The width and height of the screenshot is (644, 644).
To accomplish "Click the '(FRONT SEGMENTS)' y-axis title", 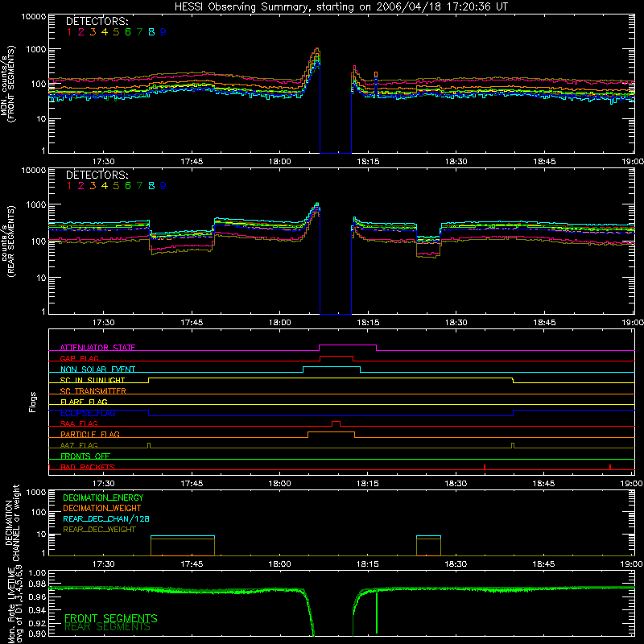I will 11,85.
